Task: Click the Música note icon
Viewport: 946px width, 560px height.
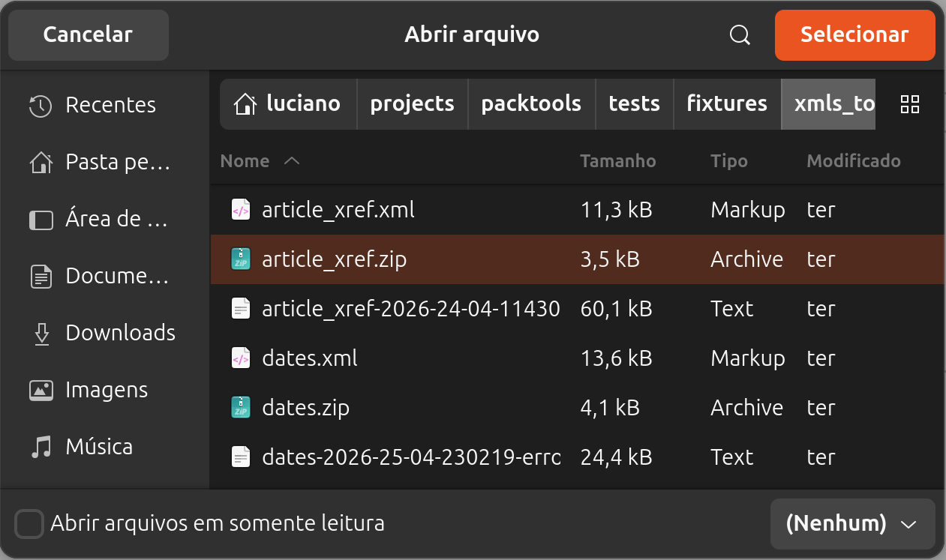Action: coord(41,448)
